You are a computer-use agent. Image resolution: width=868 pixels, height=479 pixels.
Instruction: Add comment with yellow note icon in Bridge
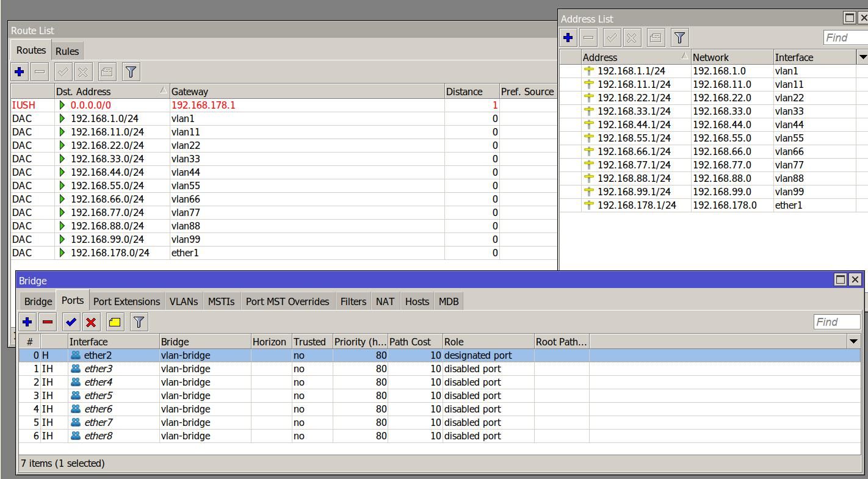115,322
